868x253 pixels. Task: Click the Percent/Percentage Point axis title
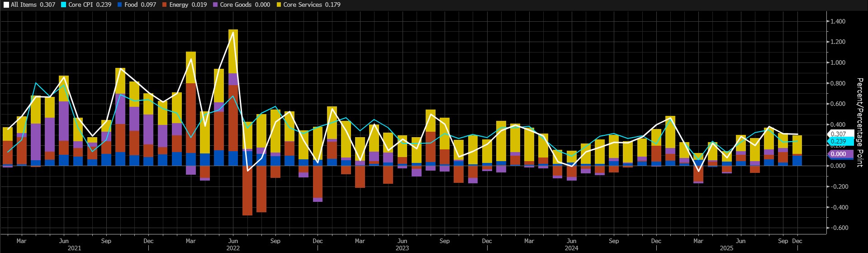click(860, 122)
